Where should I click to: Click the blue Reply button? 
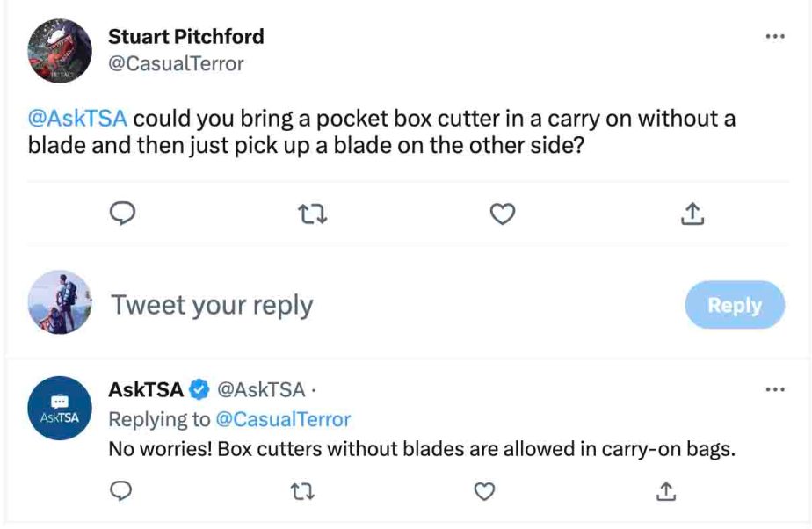[x=735, y=305]
